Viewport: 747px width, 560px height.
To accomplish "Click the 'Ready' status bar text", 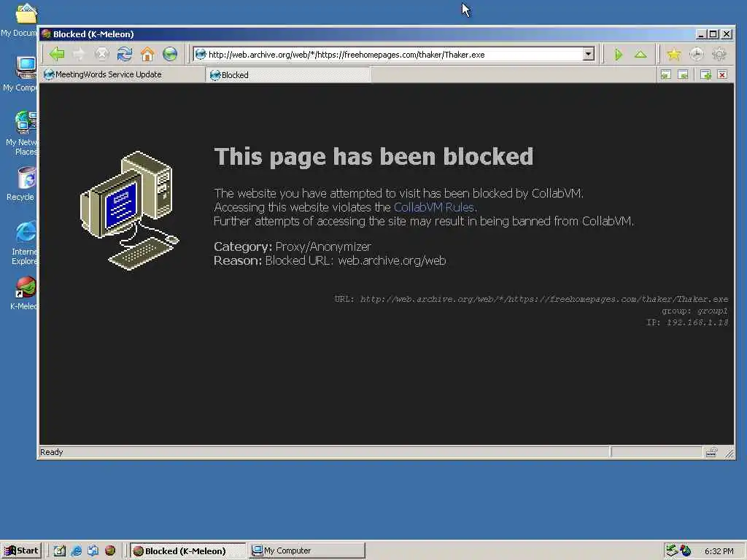I will pyautogui.click(x=52, y=452).
